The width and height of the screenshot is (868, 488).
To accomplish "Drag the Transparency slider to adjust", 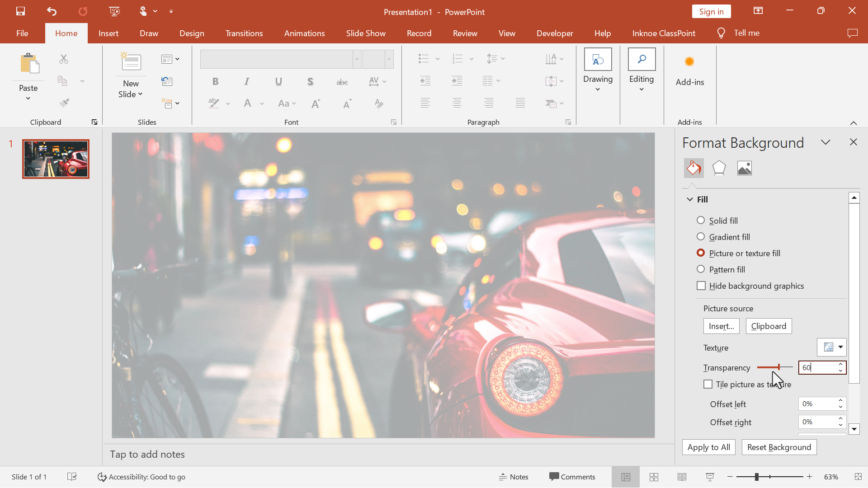I will coord(778,367).
